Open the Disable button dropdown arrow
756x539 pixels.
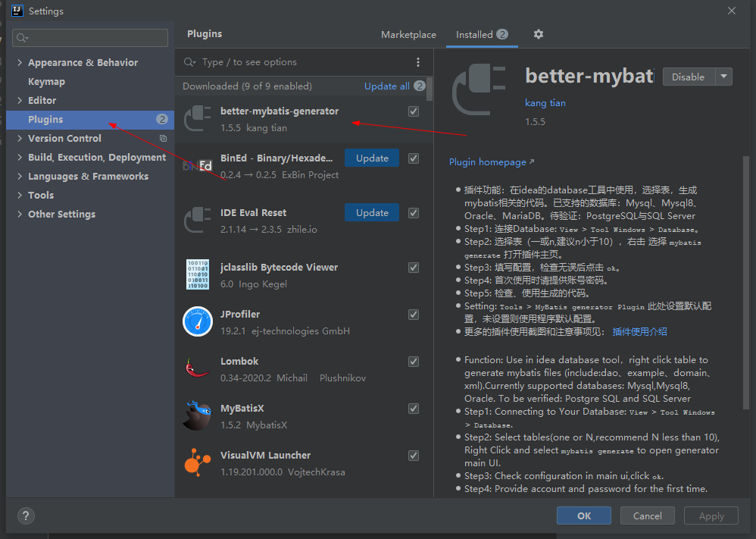tap(723, 77)
